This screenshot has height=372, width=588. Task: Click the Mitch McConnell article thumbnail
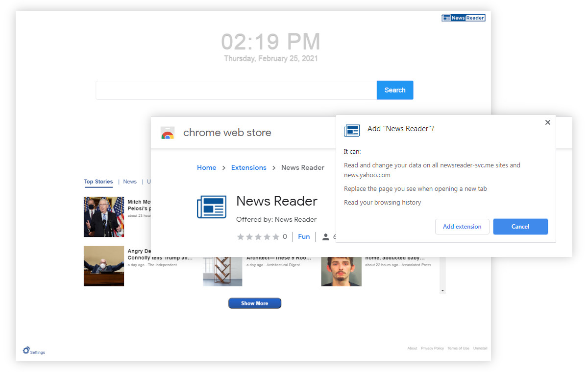[103, 216]
